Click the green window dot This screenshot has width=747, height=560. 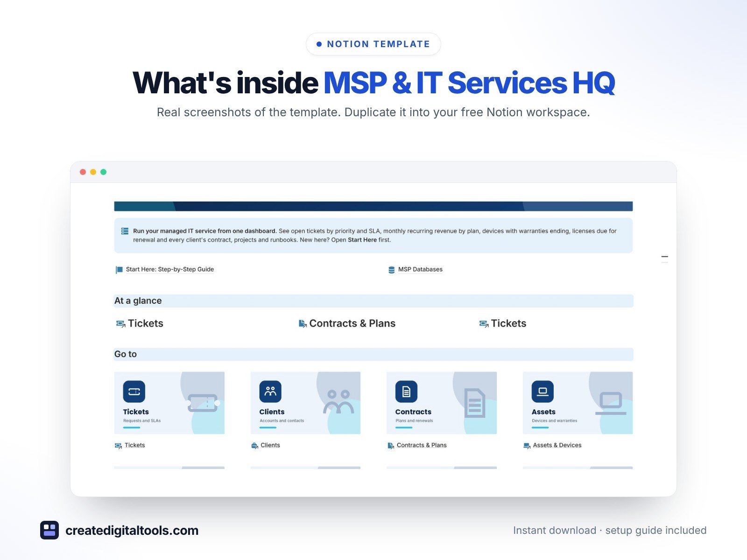tap(103, 172)
